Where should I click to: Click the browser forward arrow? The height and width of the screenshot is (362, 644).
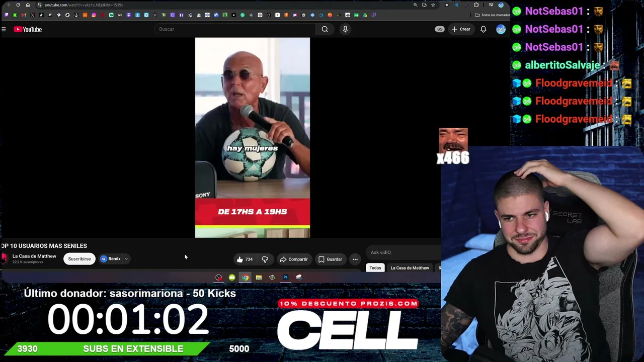tap(8, 5)
